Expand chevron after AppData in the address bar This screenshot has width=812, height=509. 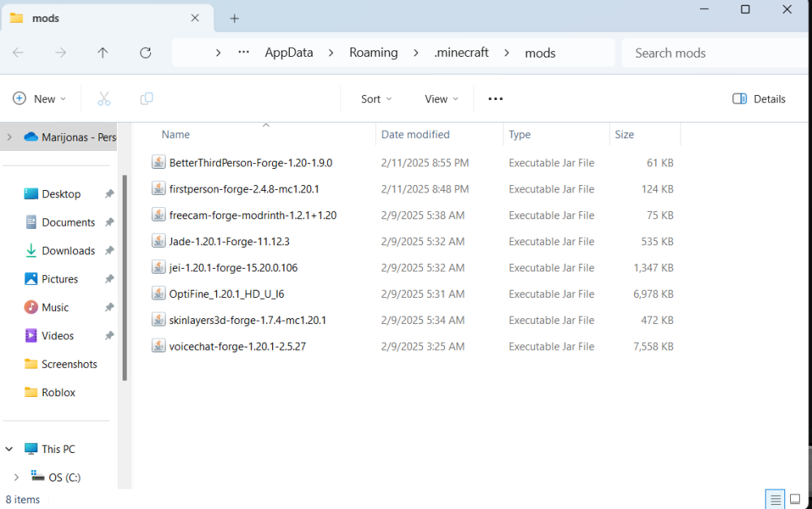(331, 53)
